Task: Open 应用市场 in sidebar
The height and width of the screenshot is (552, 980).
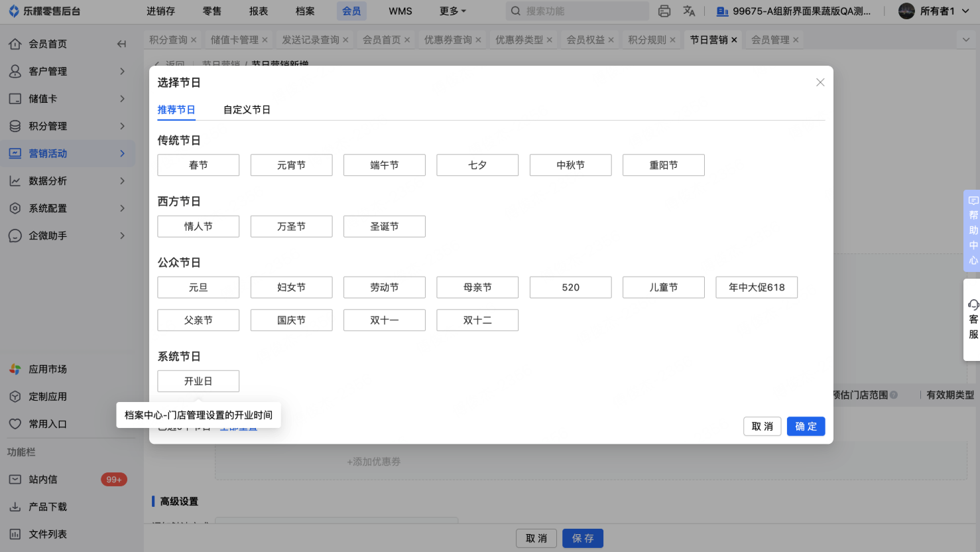Action: (x=47, y=369)
